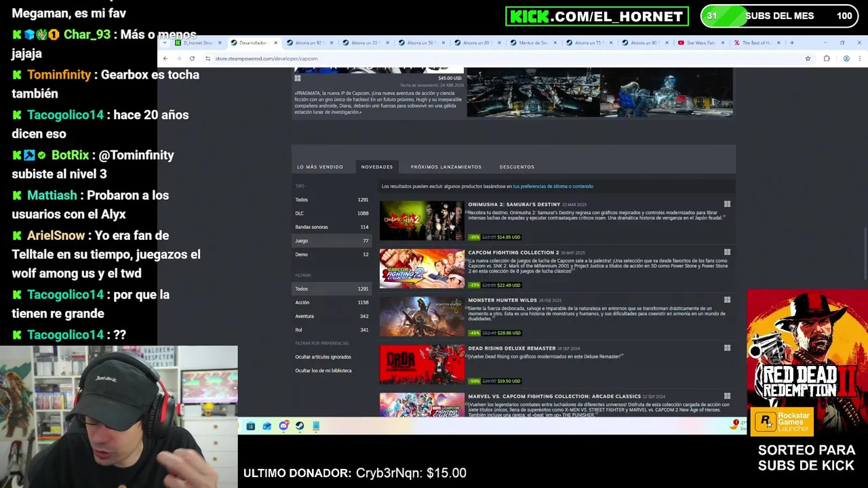Filter type by DLC
868x488 pixels.
[x=332, y=213]
